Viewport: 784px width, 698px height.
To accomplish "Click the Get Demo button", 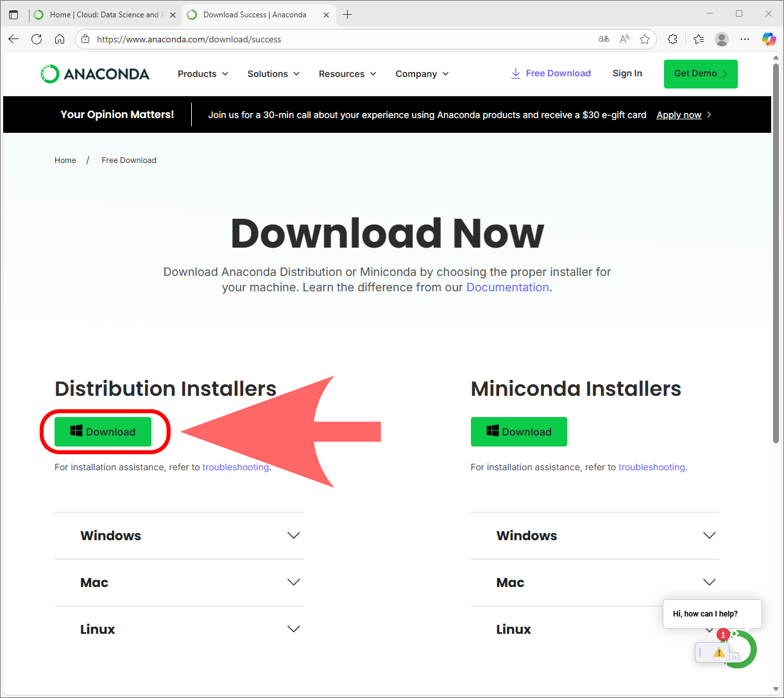I will tap(701, 74).
